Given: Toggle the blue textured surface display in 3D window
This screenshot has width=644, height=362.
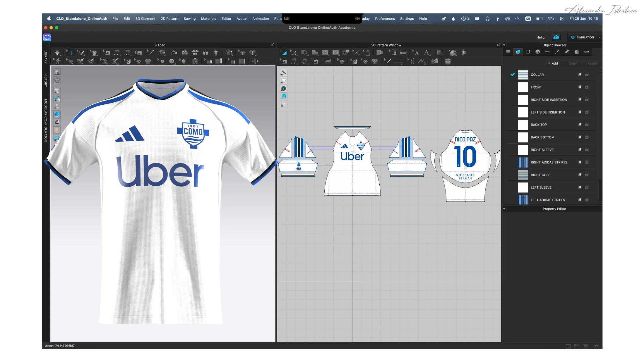Looking at the screenshot, I should tap(57, 114).
